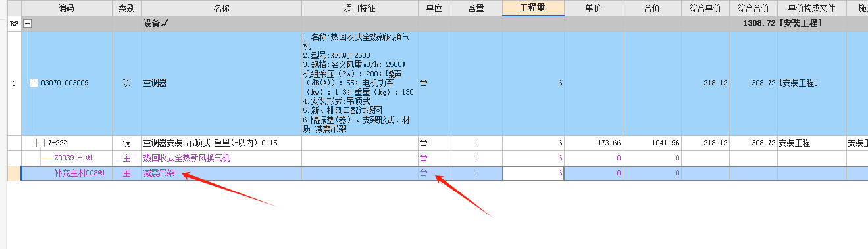Click the 类别 column header
Viewport: 868px width, 249px height.
126,8
